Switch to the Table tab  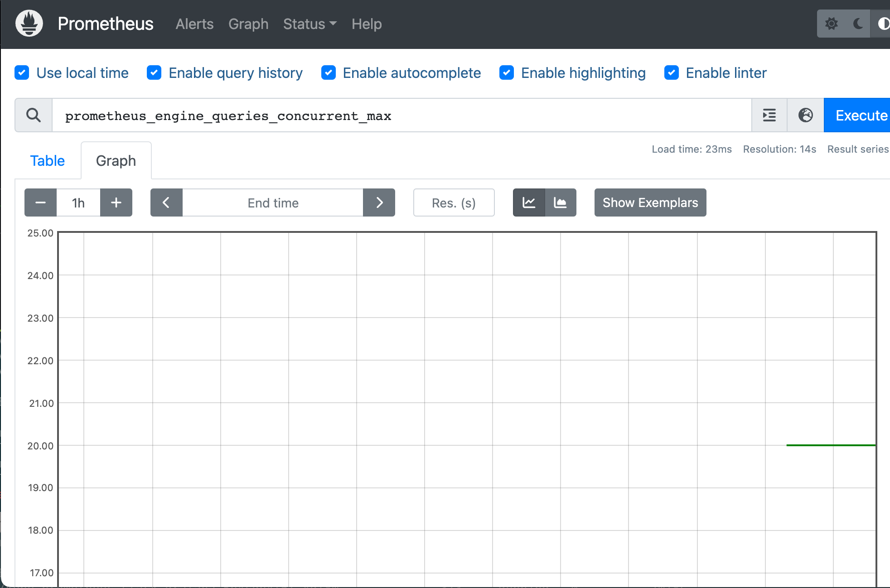click(47, 161)
